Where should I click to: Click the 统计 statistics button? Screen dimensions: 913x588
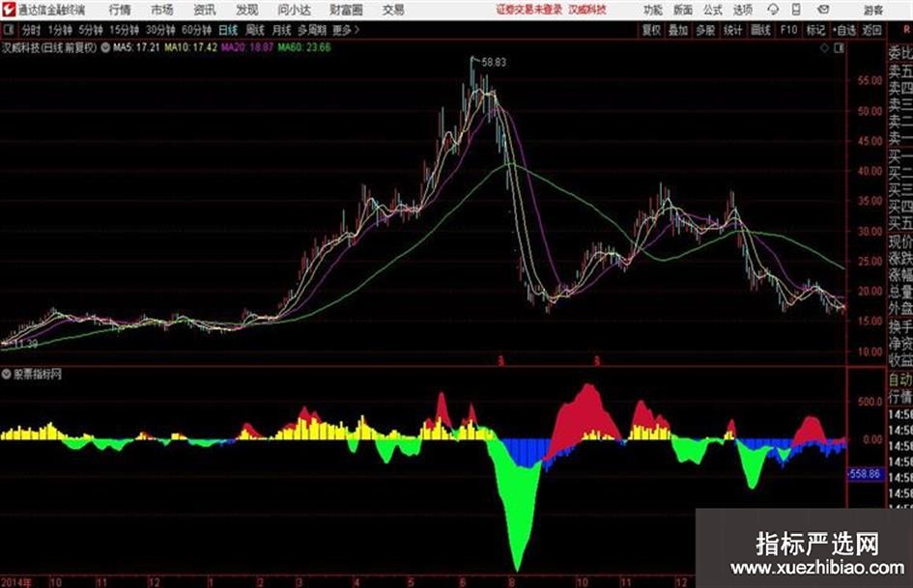coord(732,30)
